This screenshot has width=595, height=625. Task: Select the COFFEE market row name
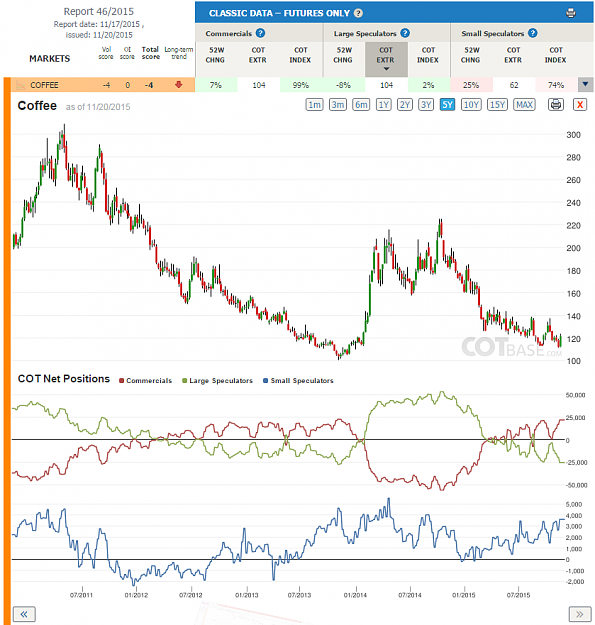coord(44,85)
